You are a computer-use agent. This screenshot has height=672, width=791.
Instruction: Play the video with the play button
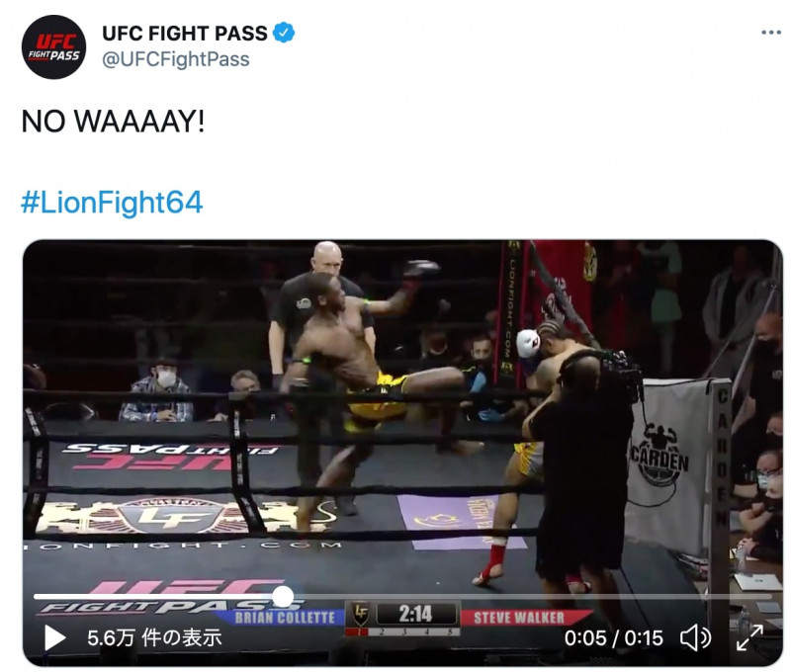tap(54, 637)
